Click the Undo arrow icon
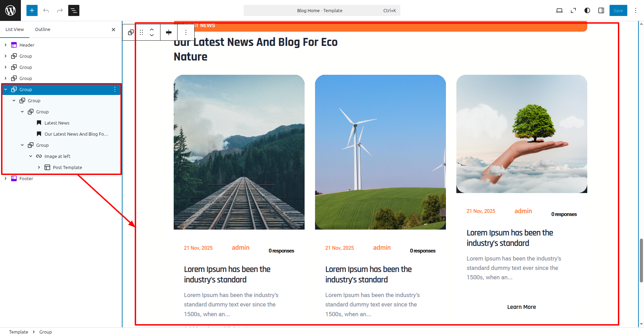644x336 pixels. point(46,10)
